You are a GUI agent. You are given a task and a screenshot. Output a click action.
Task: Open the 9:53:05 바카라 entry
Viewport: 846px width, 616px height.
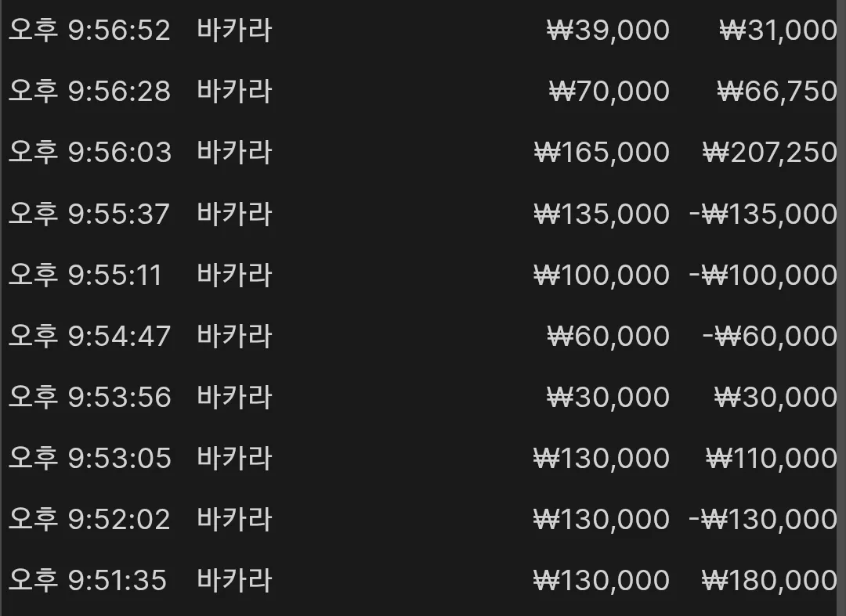pos(423,458)
